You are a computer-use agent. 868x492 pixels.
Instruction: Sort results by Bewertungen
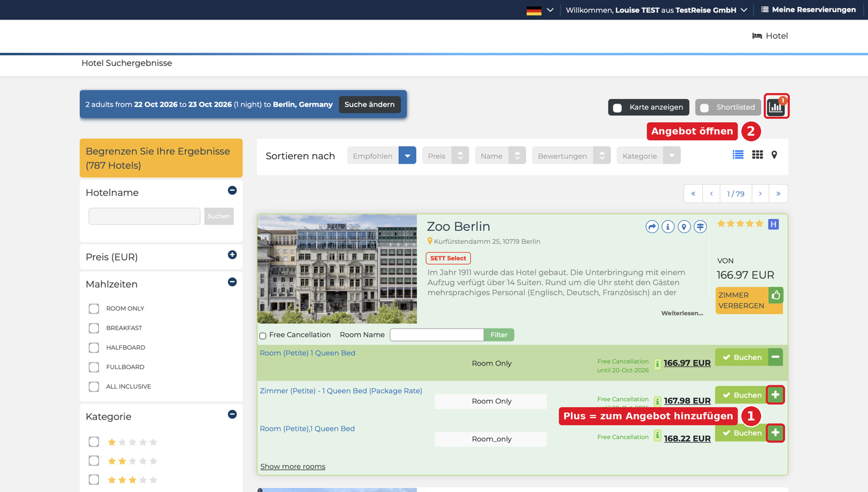[571, 156]
